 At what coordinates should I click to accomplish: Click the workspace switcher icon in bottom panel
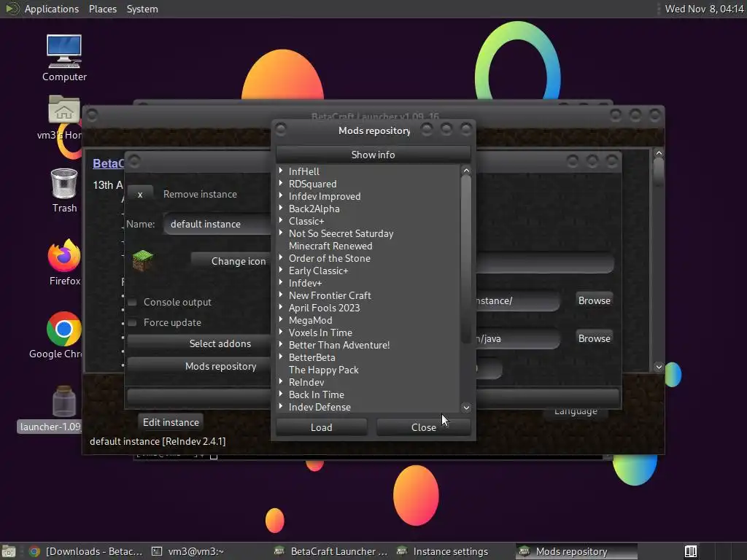(x=691, y=551)
